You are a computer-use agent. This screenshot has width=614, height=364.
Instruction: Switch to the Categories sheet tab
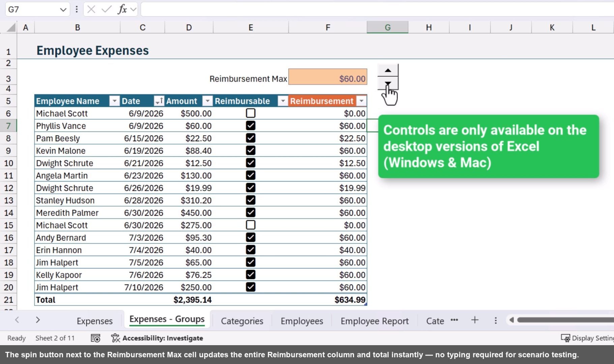(242, 321)
